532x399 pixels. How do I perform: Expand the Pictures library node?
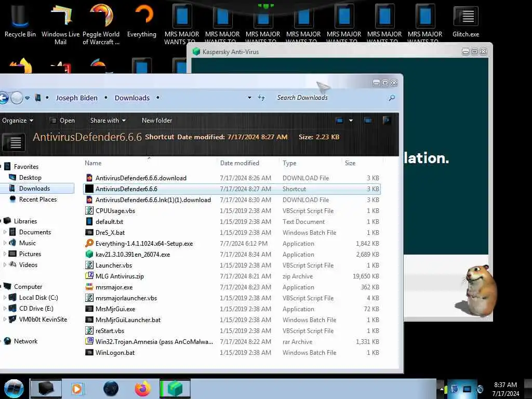click(5, 254)
